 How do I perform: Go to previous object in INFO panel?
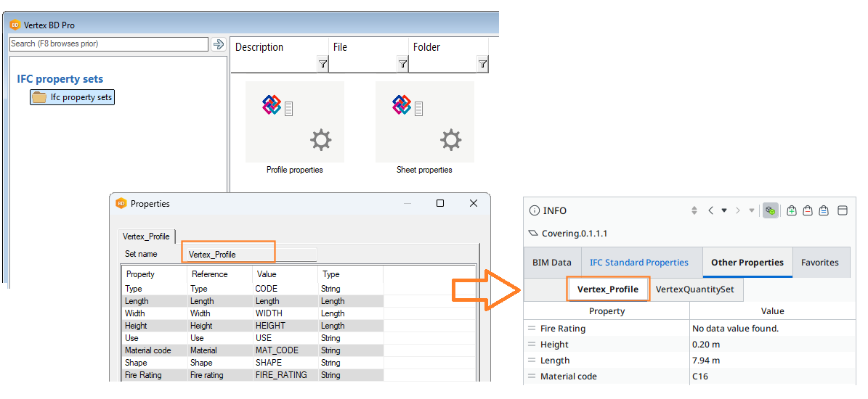pyautogui.click(x=710, y=210)
